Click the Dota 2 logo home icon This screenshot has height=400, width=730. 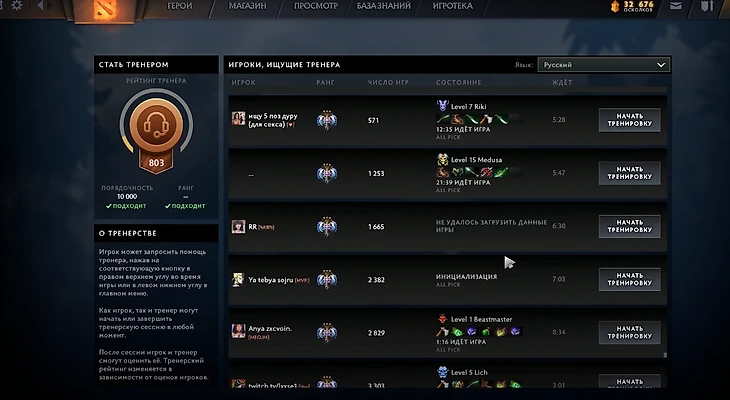tap(103, 9)
